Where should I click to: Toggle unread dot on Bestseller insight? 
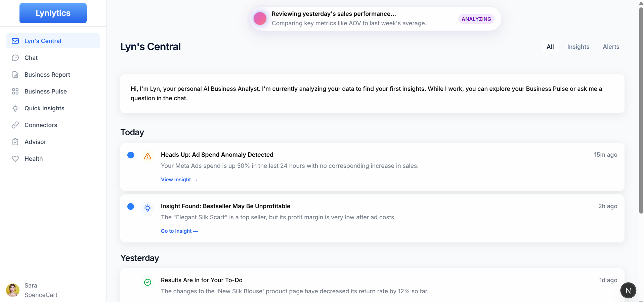[x=131, y=206]
